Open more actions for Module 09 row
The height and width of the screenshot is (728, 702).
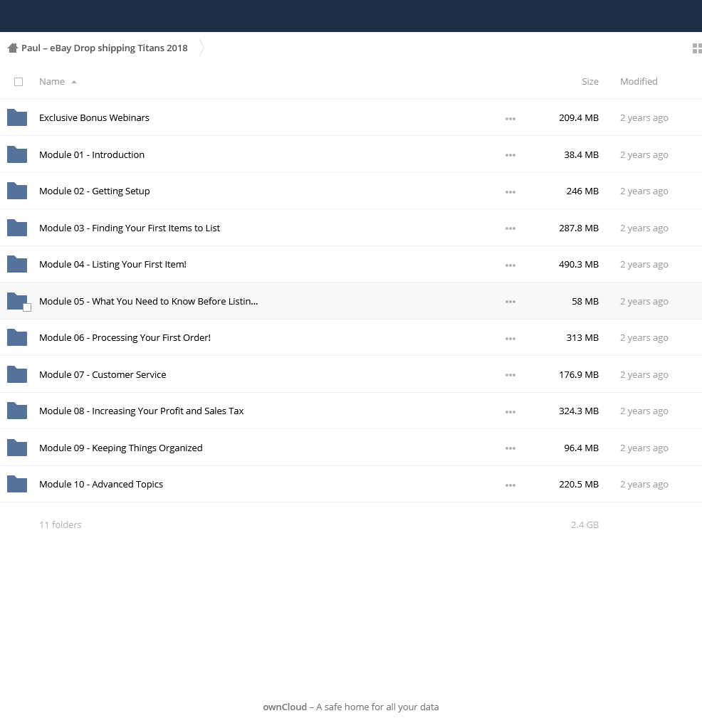[510, 448]
